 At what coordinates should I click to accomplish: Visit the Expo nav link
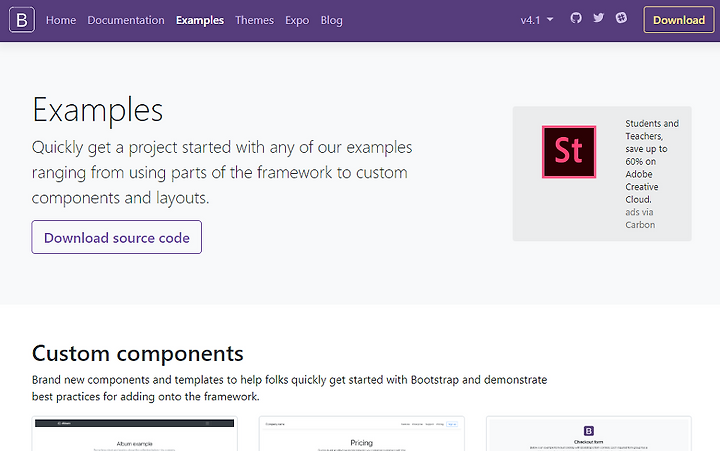pos(297,20)
